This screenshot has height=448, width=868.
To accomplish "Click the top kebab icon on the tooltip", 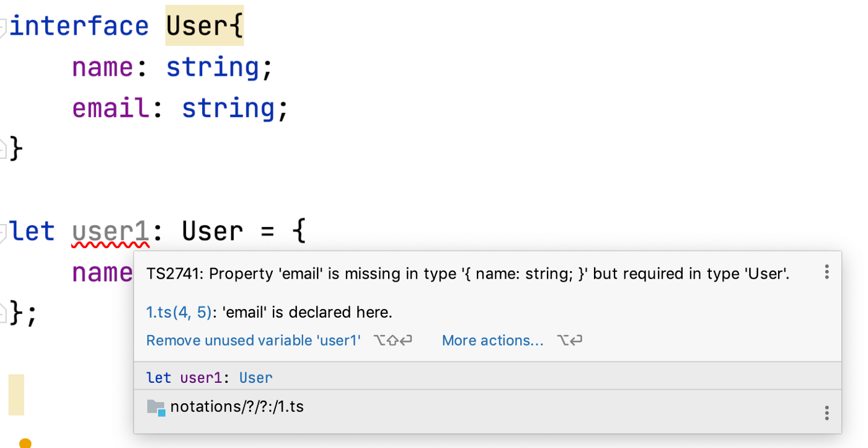I will [826, 272].
